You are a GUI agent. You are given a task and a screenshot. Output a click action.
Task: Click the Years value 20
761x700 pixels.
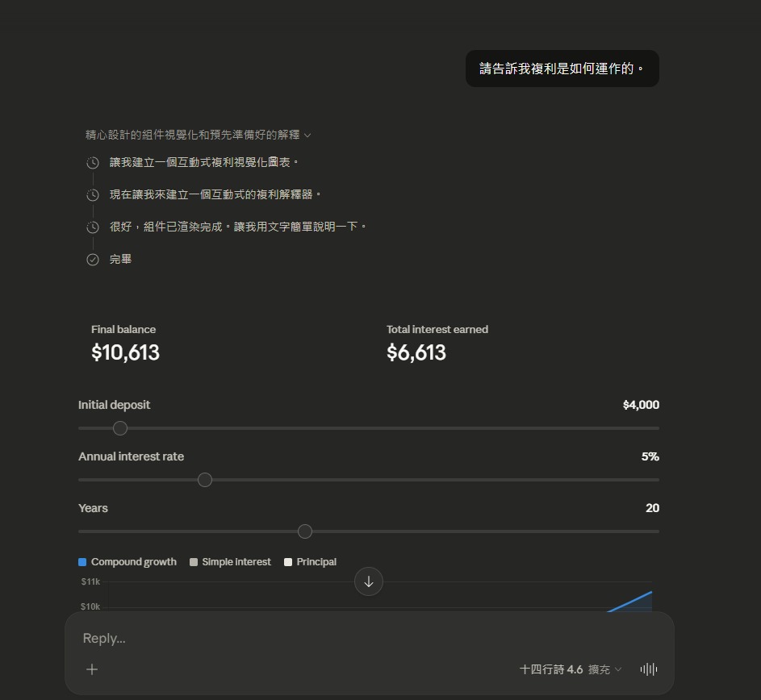coord(652,508)
